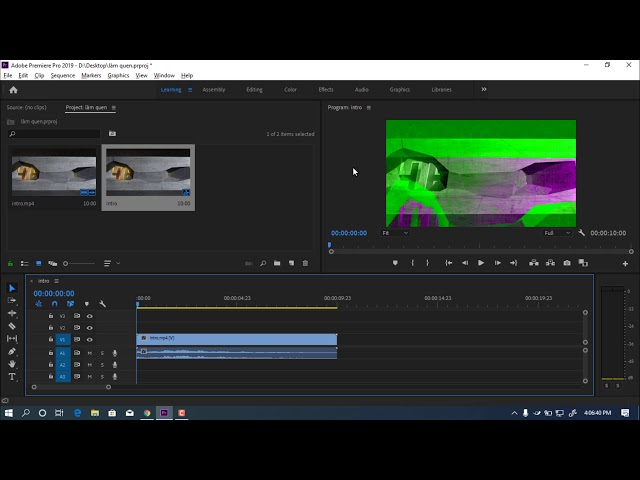
Task: Open Find in Project panel
Action: click(263, 263)
